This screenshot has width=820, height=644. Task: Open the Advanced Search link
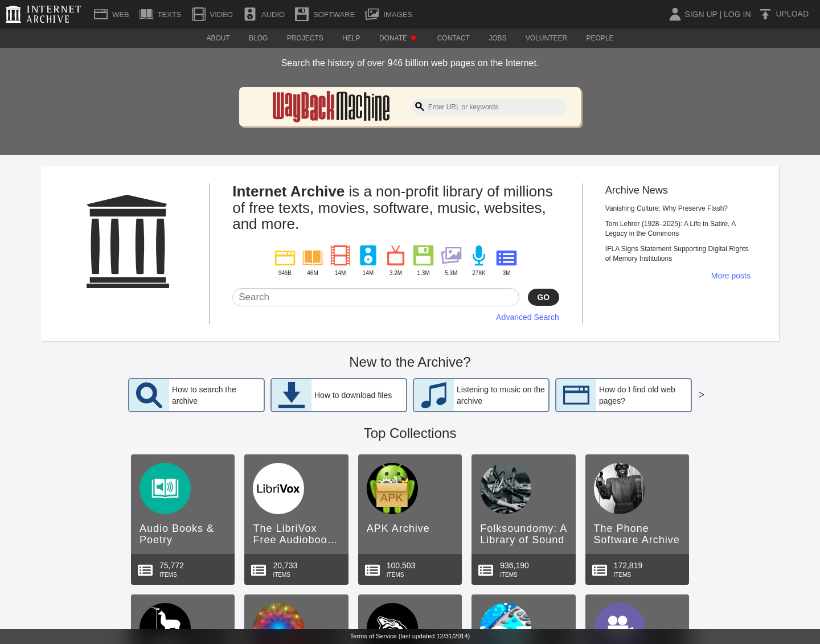point(527,317)
